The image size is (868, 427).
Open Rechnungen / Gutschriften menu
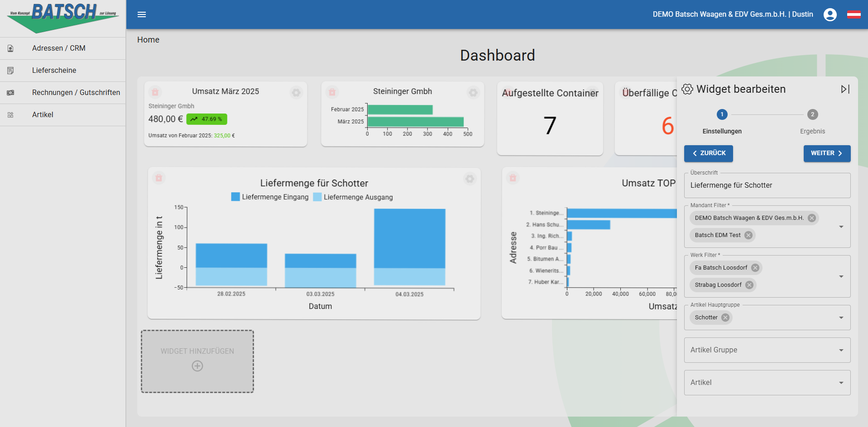[x=62, y=93]
